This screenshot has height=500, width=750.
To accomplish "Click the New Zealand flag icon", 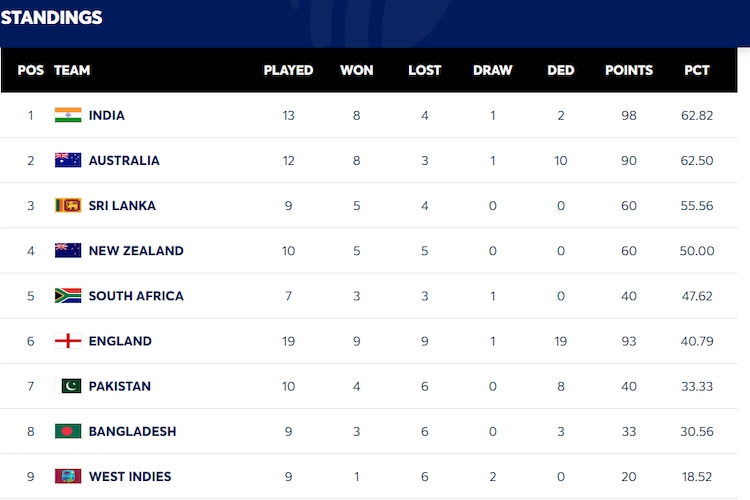I will click(68, 250).
